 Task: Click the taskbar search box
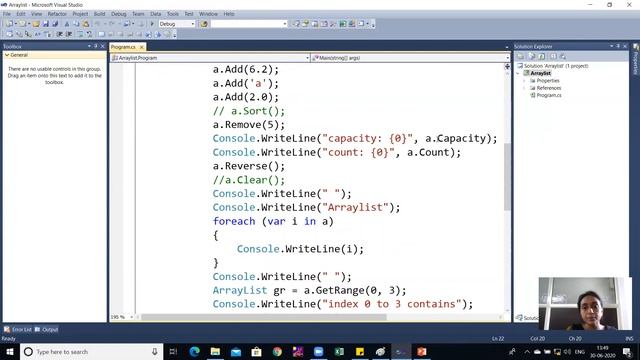(x=91, y=351)
